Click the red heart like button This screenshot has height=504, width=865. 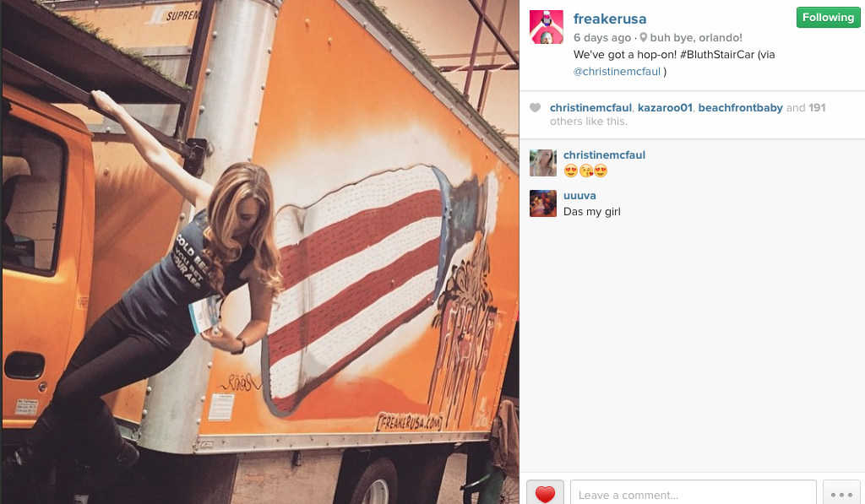(x=545, y=492)
